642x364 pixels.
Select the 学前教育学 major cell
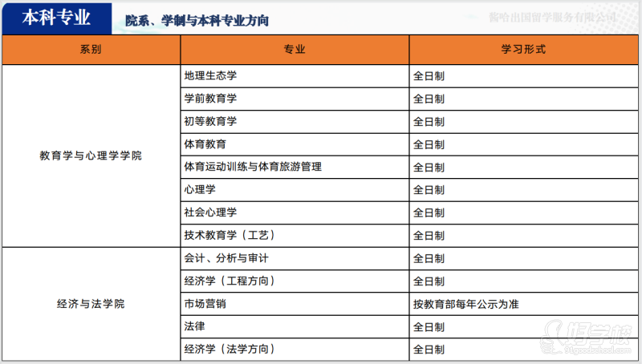pyautogui.click(x=210, y=99)
